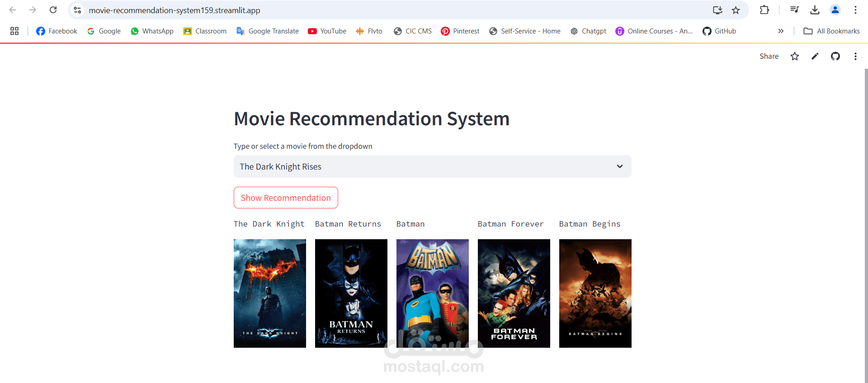Open the Chrome three-dot menu

point(855,10)
